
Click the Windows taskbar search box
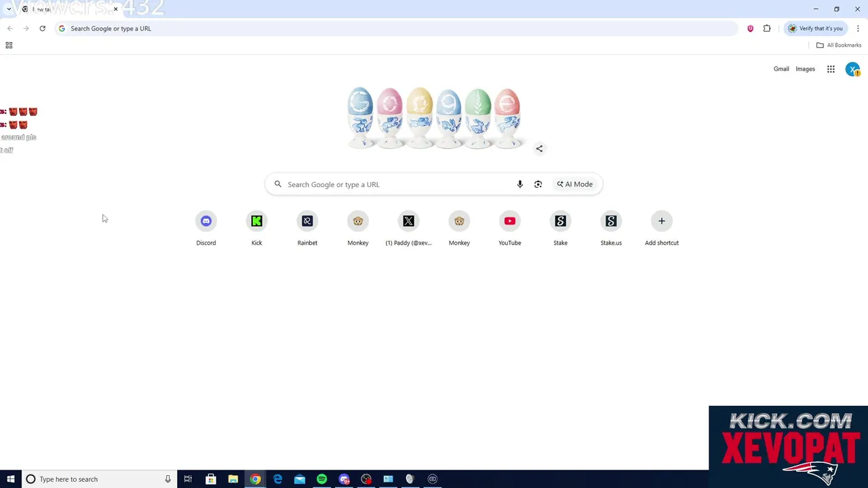click(x=99, y=479)
